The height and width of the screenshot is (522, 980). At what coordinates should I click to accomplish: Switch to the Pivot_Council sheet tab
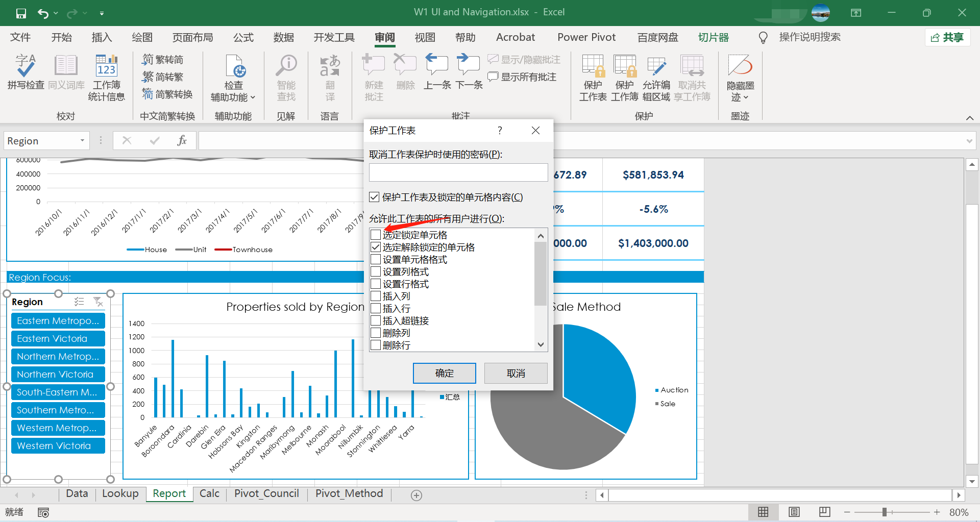(266, 493)
